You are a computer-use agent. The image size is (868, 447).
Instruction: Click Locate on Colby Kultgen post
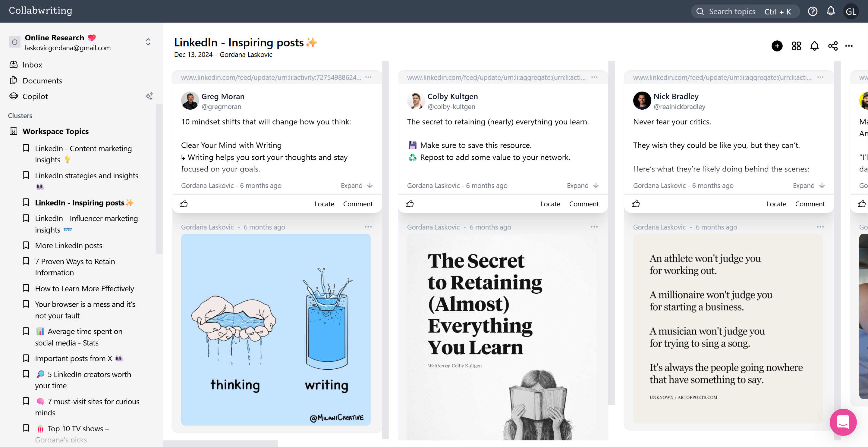(x=550, y=204)
